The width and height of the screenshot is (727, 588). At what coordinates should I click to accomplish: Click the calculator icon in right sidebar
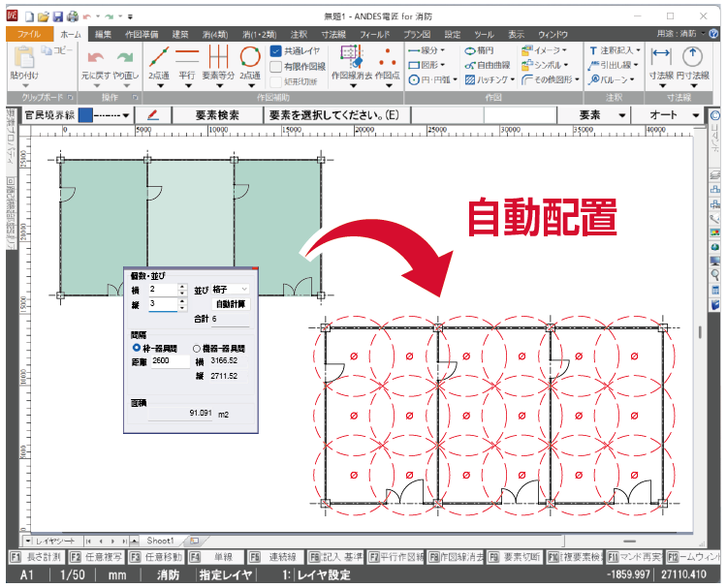click(x=715, y=290)
